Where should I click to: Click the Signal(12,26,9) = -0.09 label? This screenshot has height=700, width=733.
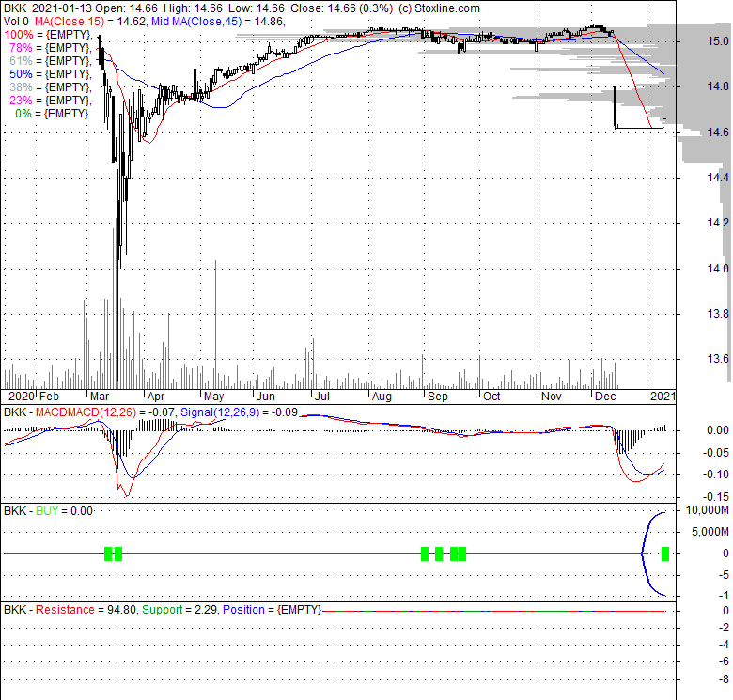point(239,412)
